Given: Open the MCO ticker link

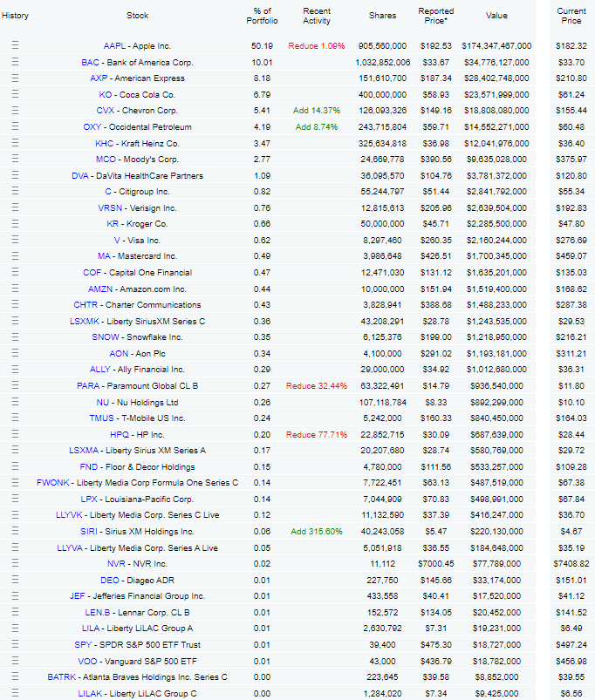Looking at the screenshot, I should coord(106,159).
